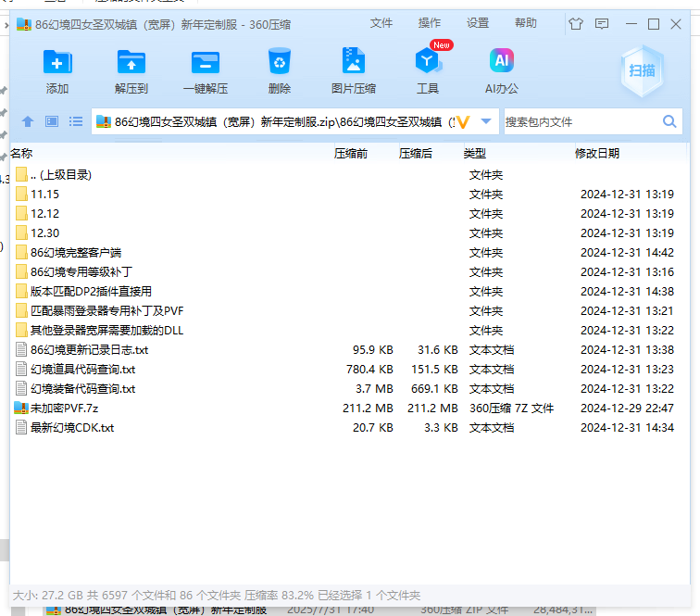This screenshot has height=616, width=700.
Task: Sort by the 压缩后 column header
Action: tap(416, 154)
